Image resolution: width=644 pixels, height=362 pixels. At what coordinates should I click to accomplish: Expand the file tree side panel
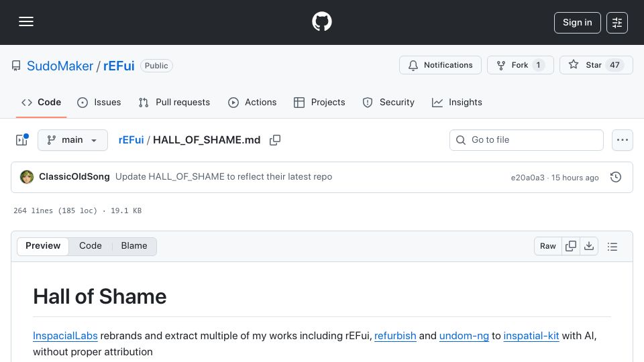pos(21,140)
